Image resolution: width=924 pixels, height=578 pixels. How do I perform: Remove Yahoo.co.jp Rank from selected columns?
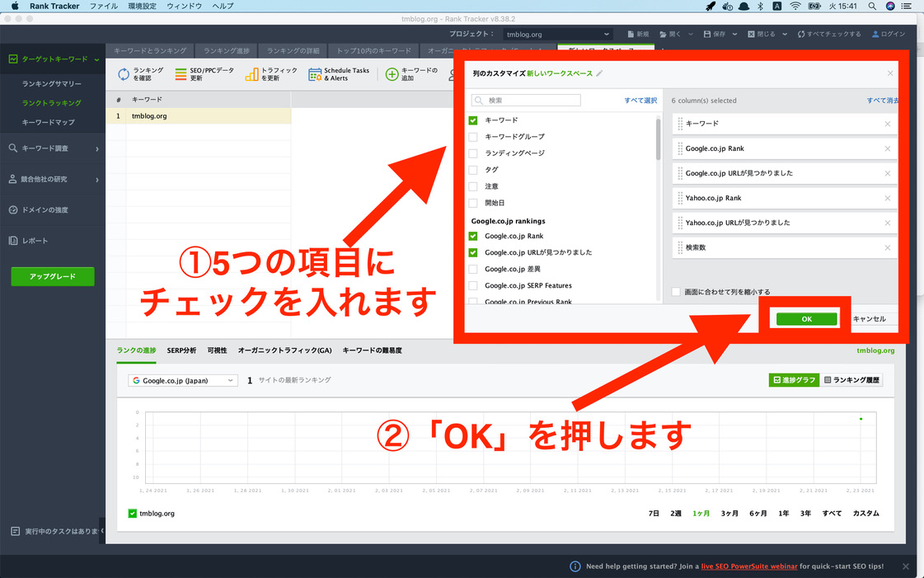(x=888, y=198)
